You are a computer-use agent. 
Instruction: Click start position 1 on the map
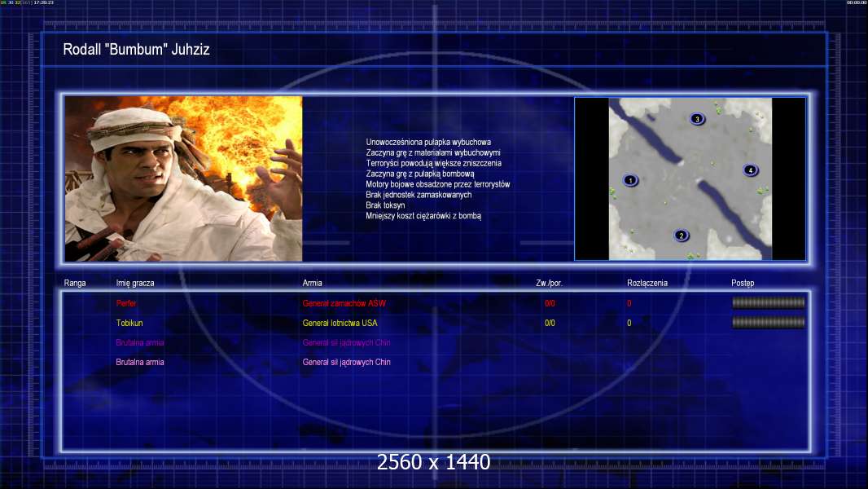tap(630, 180)
